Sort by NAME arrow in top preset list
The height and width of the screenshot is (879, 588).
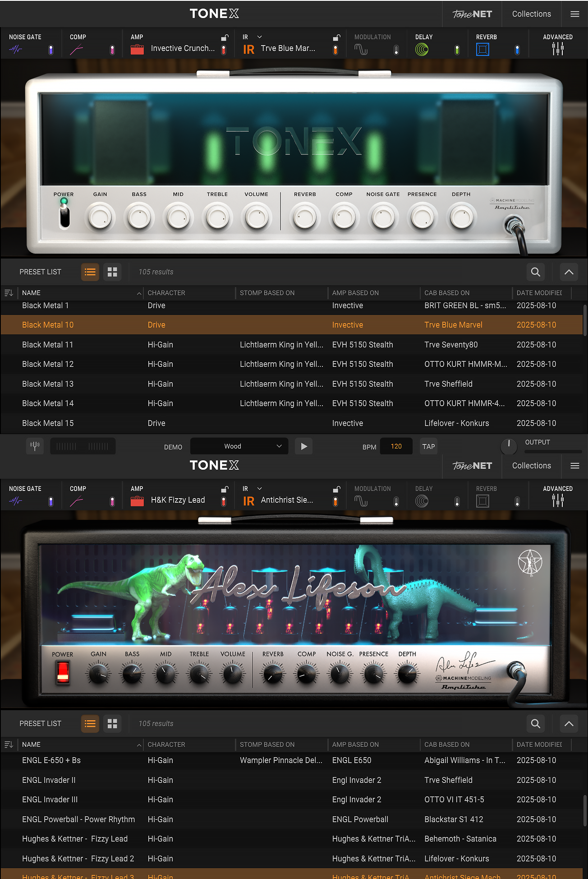139,293
